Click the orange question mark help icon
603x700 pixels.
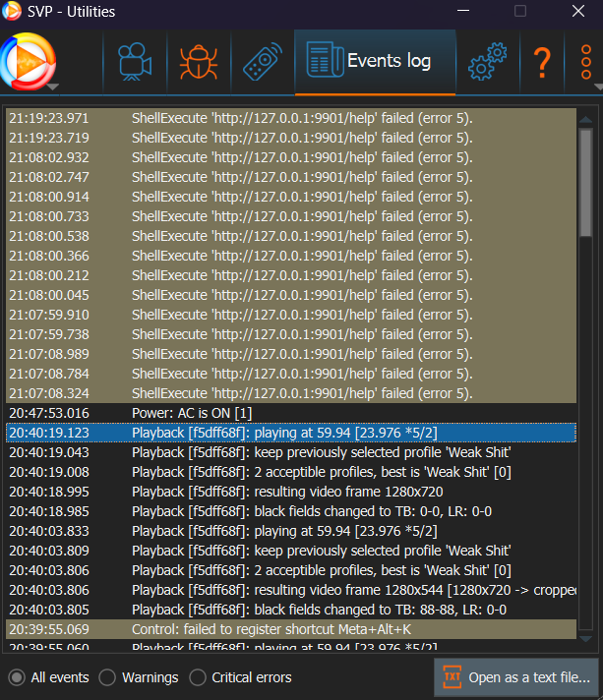tap(541, 63)
